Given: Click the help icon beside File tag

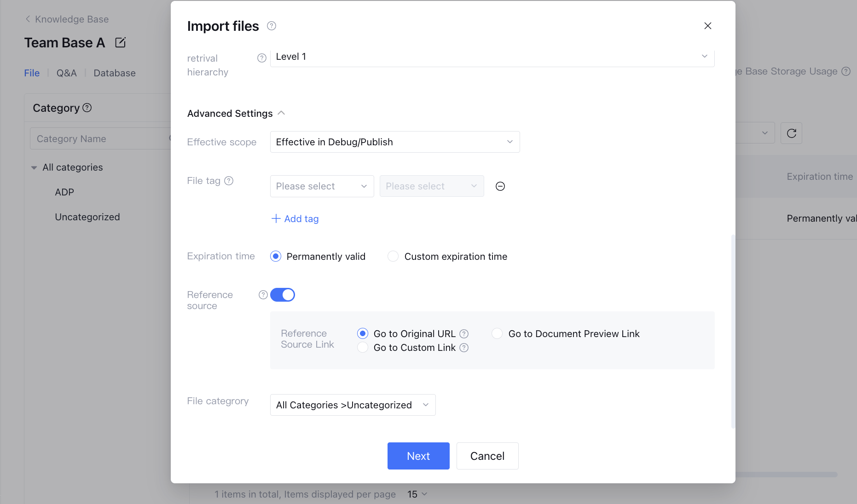Looking at the screenshot, I should [x=229, y=181].
